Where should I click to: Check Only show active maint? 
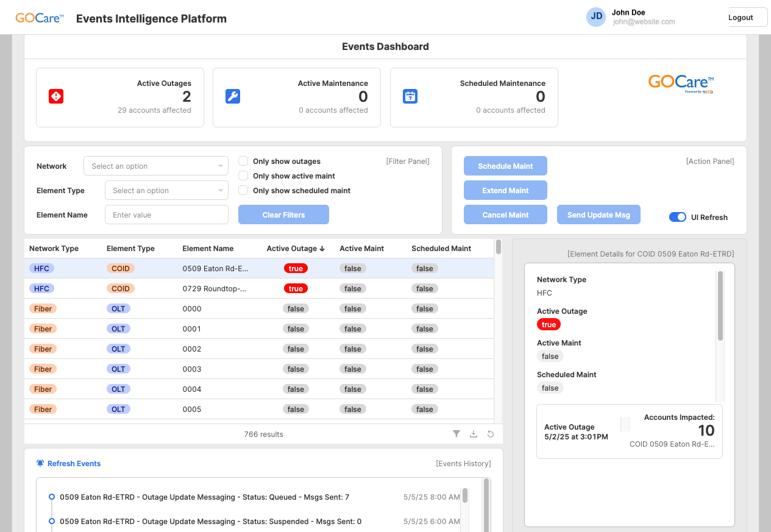(x=243, y=176)
